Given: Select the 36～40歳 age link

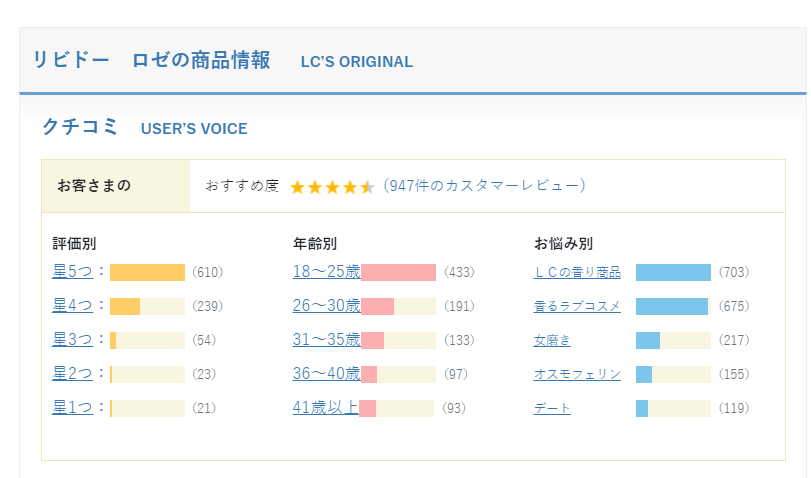Looking at the screenshot, I should click(326, 374).
